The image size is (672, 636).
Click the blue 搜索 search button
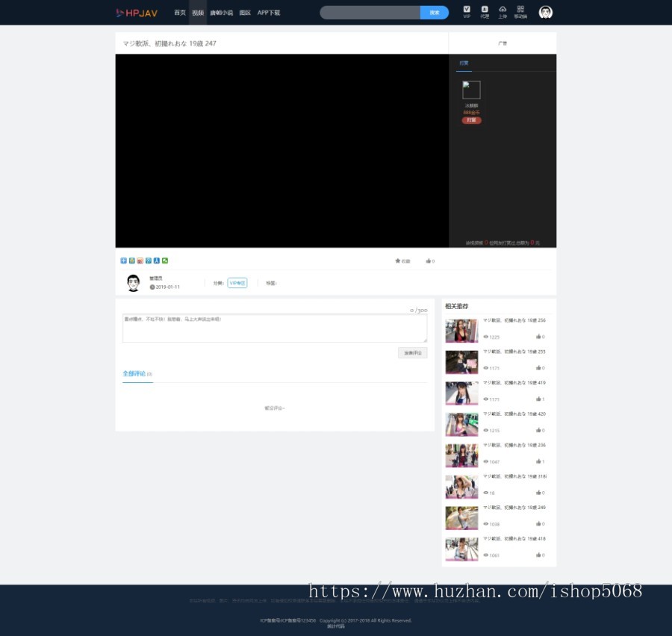434,13
